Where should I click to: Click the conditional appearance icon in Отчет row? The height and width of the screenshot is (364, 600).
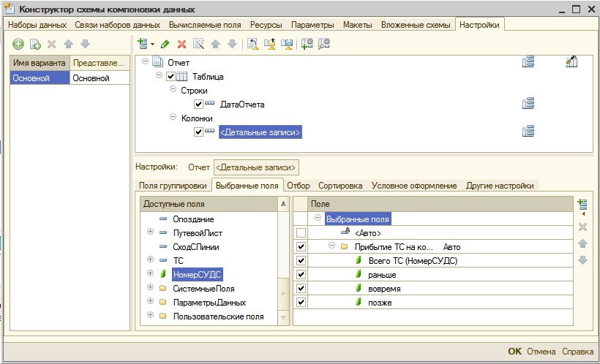coord(571,61)
